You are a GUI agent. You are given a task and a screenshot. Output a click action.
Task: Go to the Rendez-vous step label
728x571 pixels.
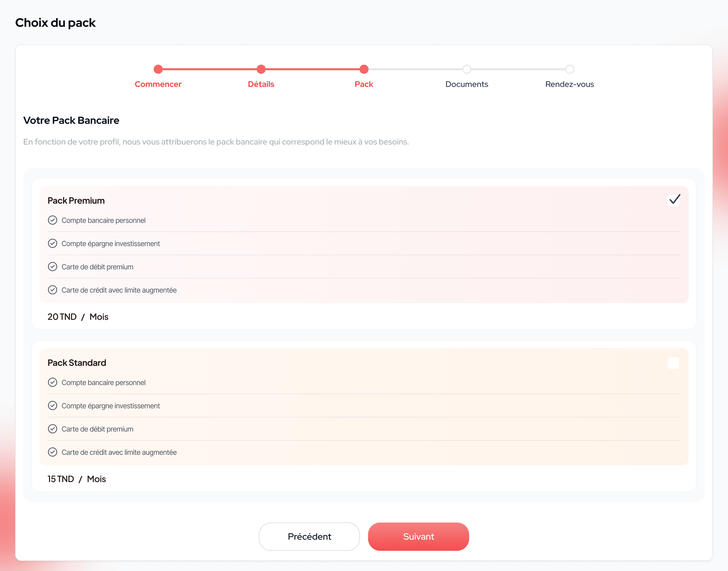pos(570,84)
